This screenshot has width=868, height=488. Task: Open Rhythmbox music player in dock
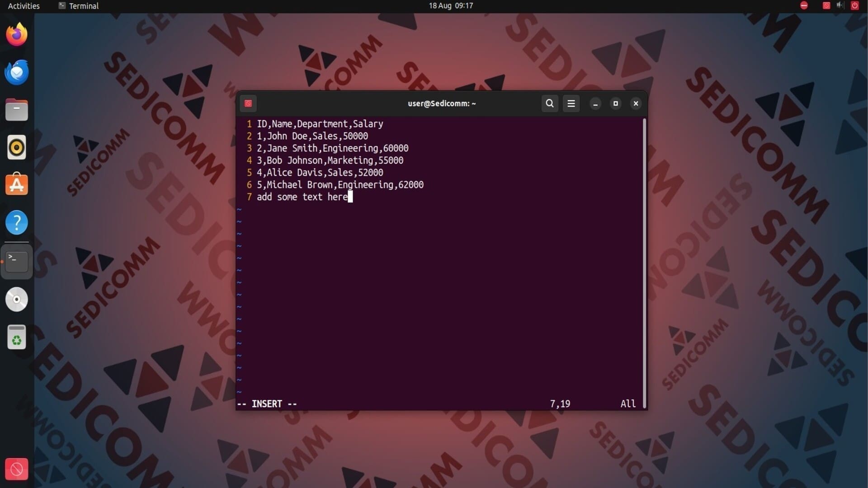pyautogui.click(x=17, y=147)
